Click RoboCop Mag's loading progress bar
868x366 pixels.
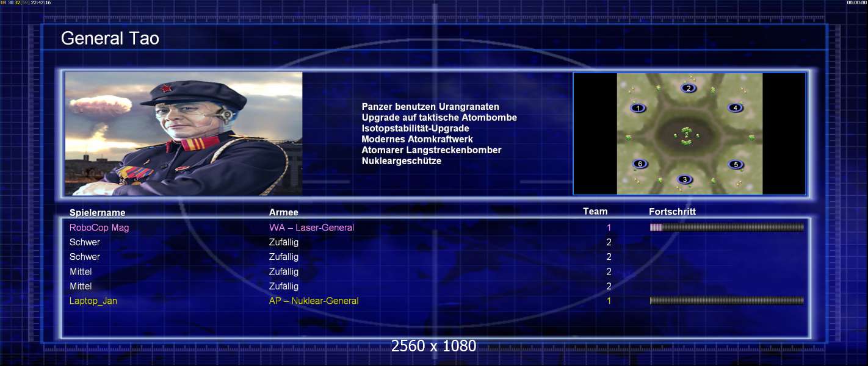click(726, 228)
